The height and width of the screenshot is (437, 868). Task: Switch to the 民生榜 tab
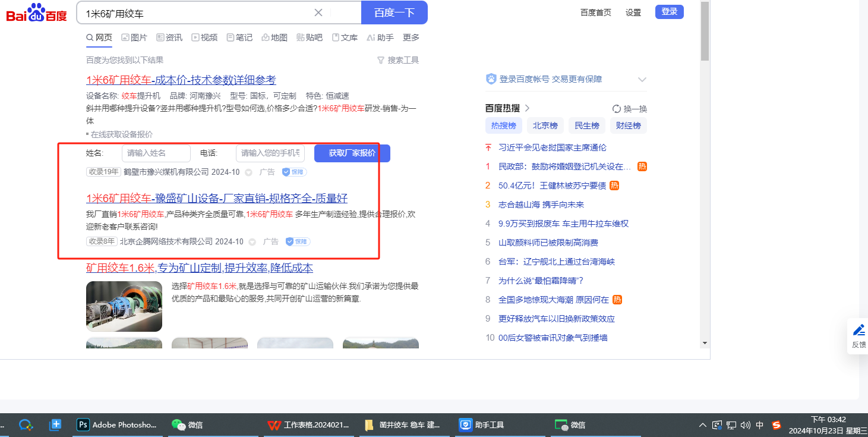point(587,125)
